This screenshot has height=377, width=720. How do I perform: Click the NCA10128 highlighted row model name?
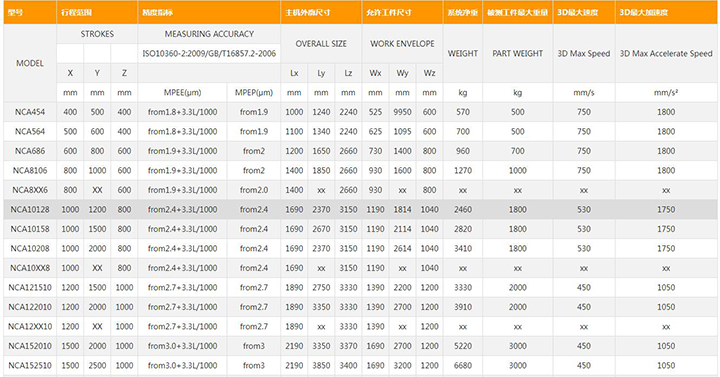(30, 209)
